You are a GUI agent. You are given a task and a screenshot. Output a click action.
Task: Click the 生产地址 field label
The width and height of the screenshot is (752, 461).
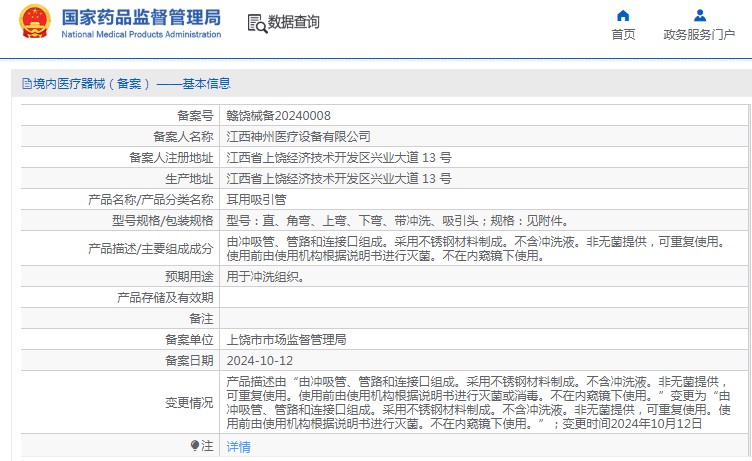click(189, 179)
